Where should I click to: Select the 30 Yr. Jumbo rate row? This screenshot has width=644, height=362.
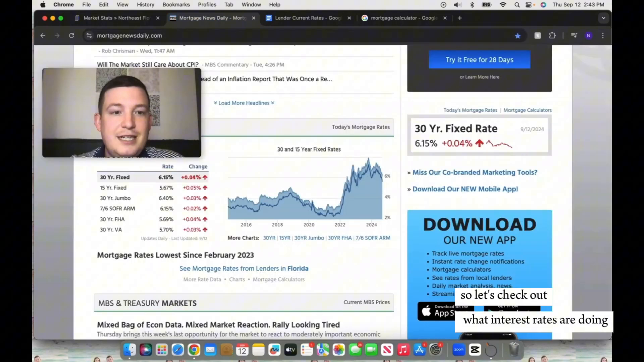point(153,198)
